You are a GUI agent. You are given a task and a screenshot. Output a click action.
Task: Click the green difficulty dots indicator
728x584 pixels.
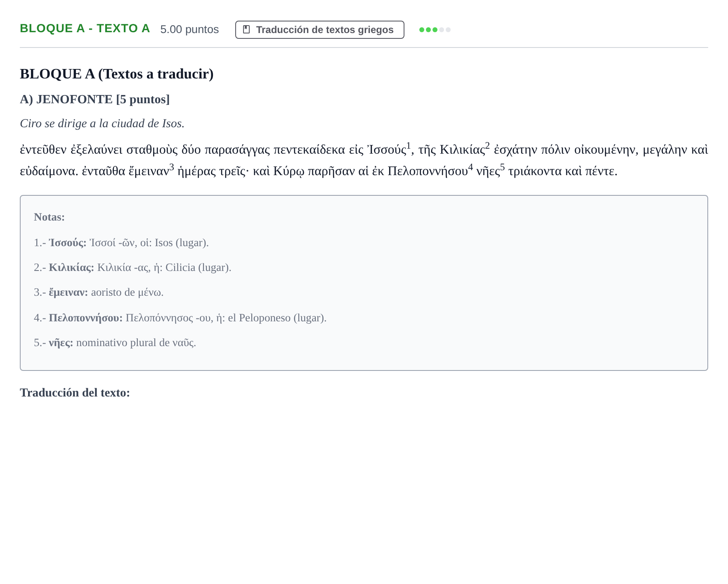[435, 30]
